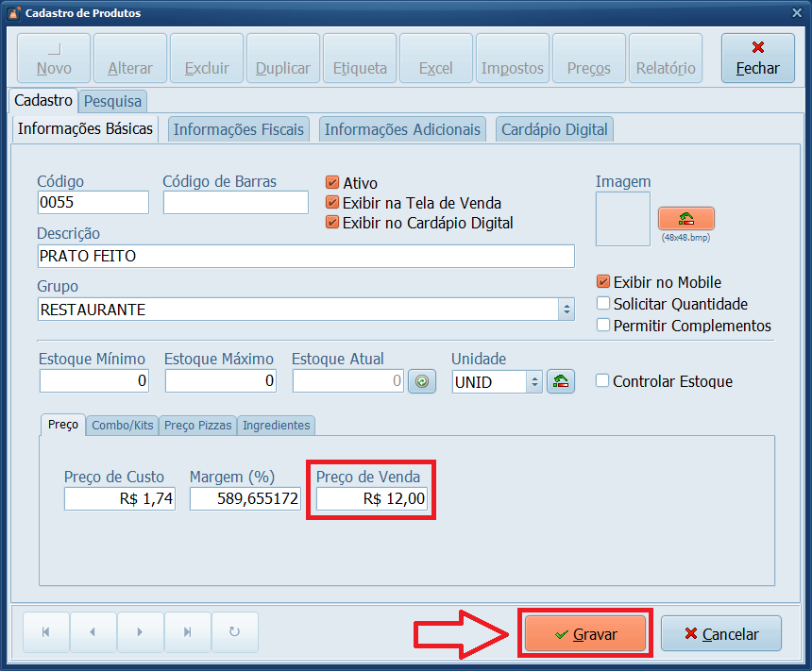
Task: Toggle Solicitar Quantidade checkbox
Action: pyautogui.click(x=603, y=304)
